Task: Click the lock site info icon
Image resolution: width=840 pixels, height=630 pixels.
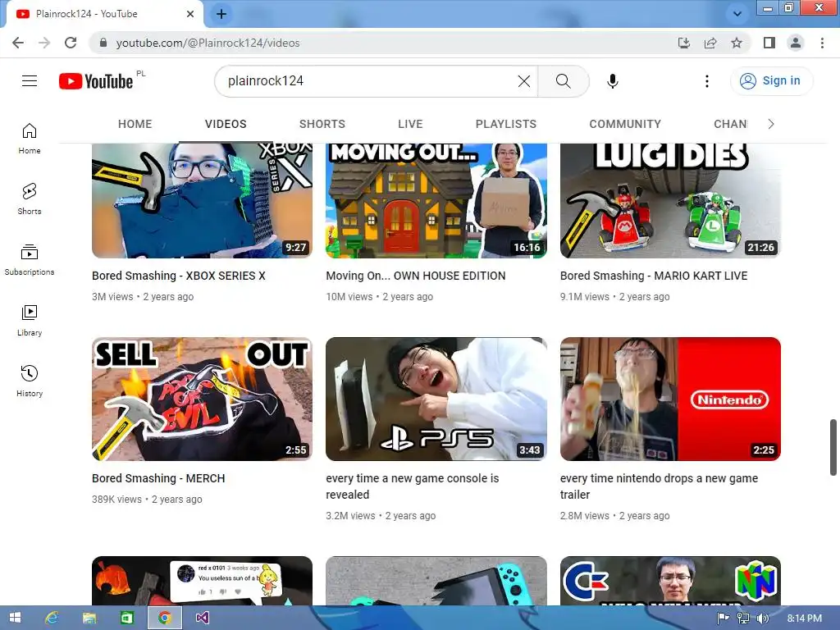Action: pyautogui.click(x=103, y=43)
